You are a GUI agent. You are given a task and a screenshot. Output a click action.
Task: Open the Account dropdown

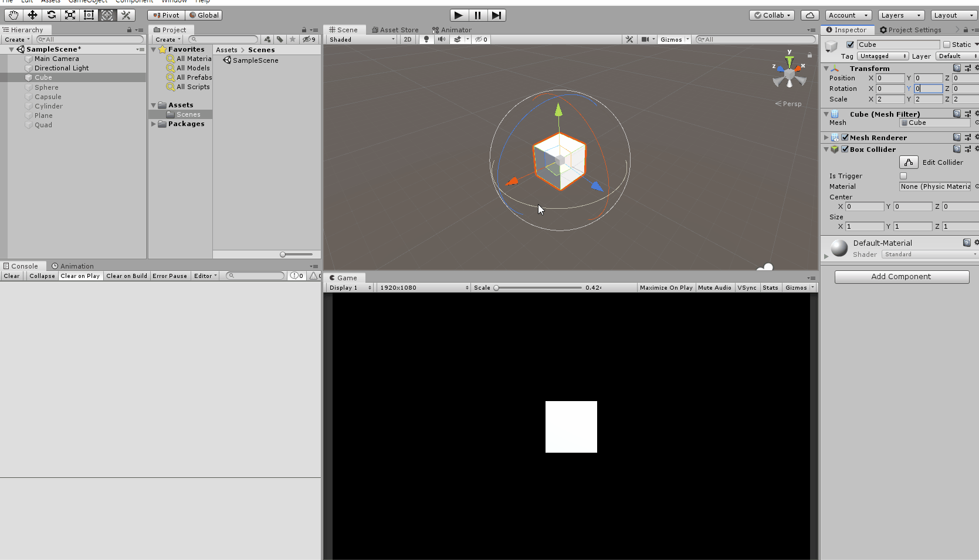[848, 15]
